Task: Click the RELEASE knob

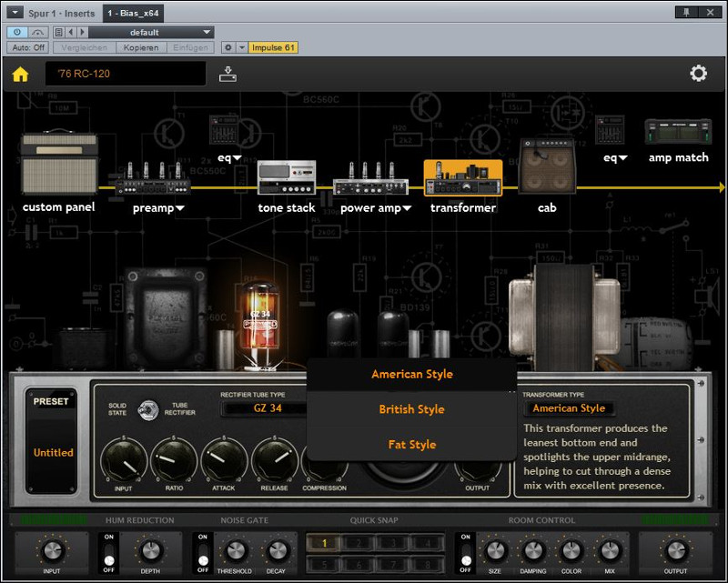Action: (x=275, y=461)
